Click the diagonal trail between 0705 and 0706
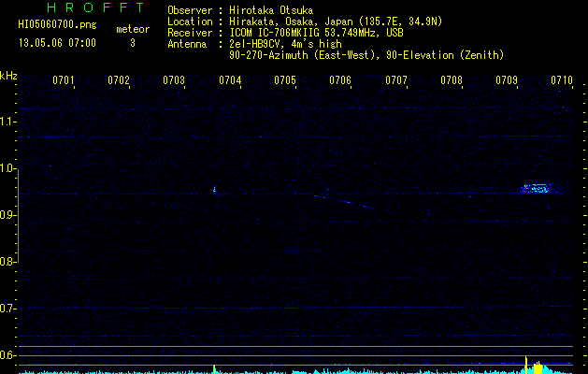This screenshot has width=588, height=374. click(343, 201)
